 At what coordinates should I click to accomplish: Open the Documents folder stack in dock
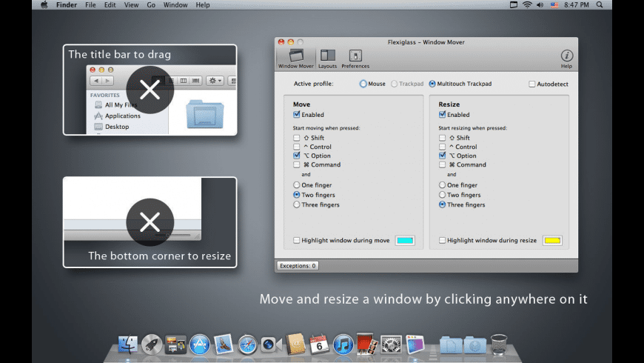coord(451,345)
